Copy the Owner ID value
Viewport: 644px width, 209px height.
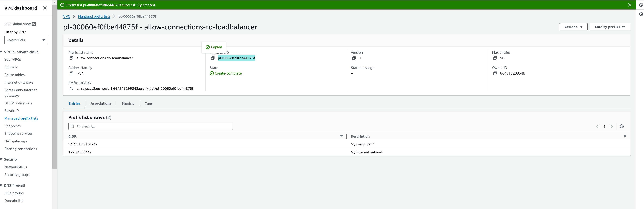(495, 73)
